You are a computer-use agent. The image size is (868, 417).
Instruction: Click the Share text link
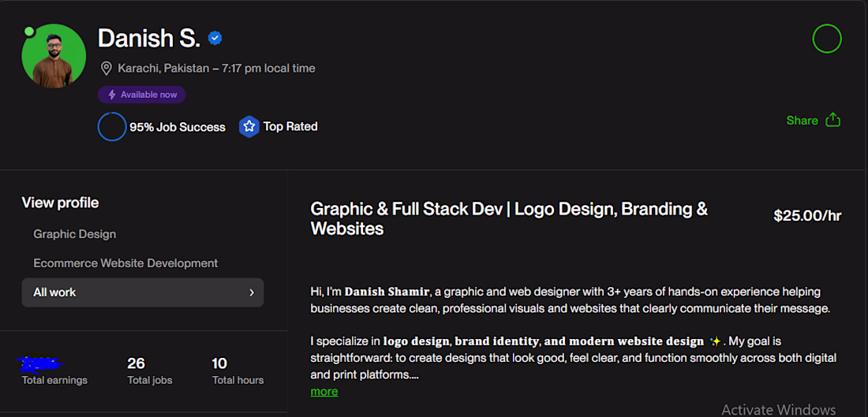(802, 121)
